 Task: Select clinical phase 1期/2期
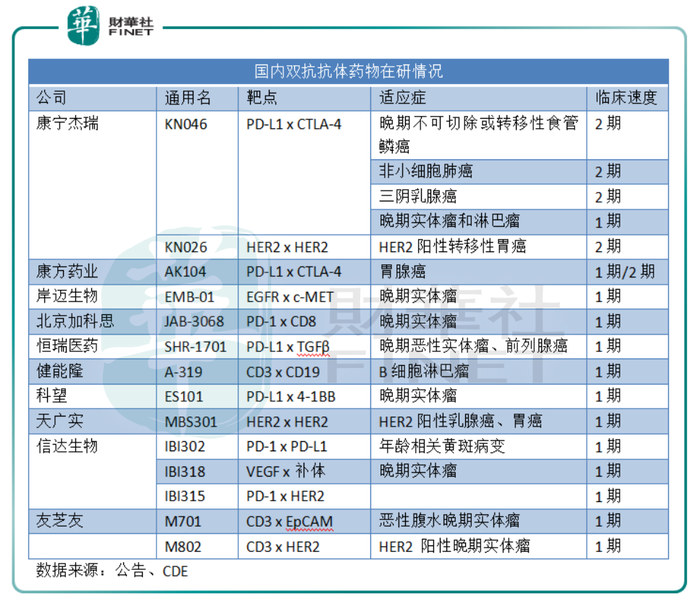(625, 272)
